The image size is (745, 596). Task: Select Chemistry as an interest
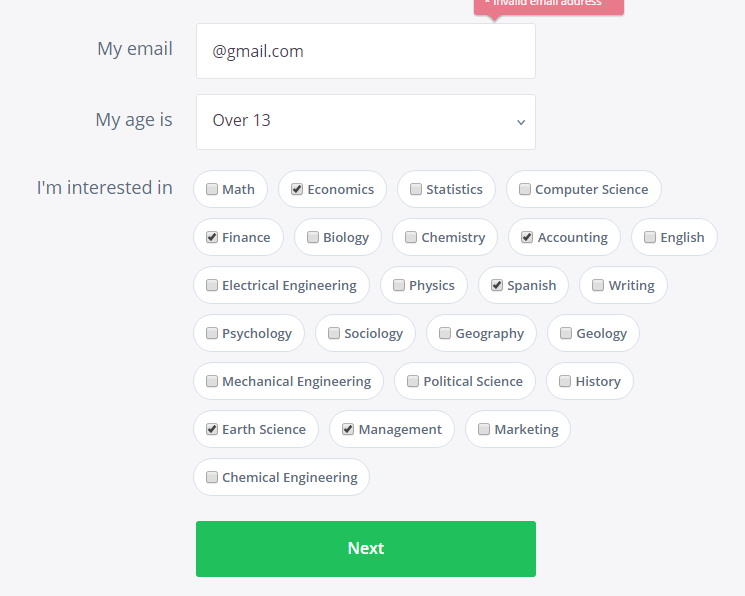tap(411, 237)
